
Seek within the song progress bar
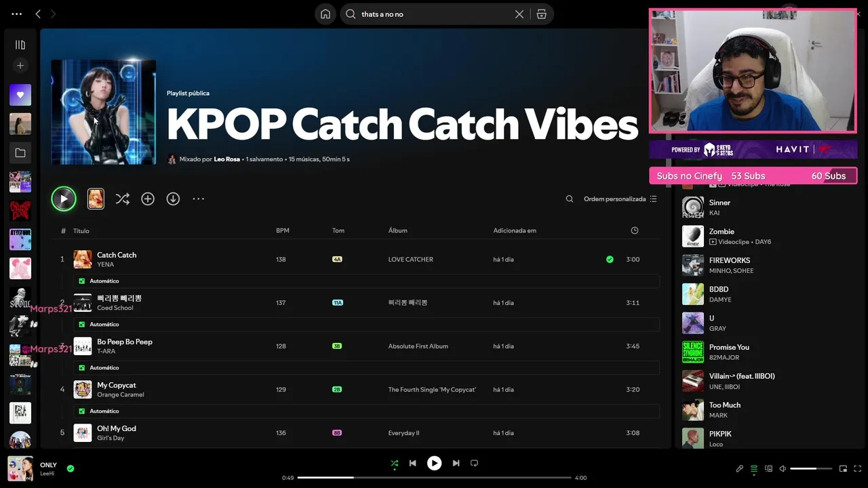pyautogui.click(x=434, y=478)
